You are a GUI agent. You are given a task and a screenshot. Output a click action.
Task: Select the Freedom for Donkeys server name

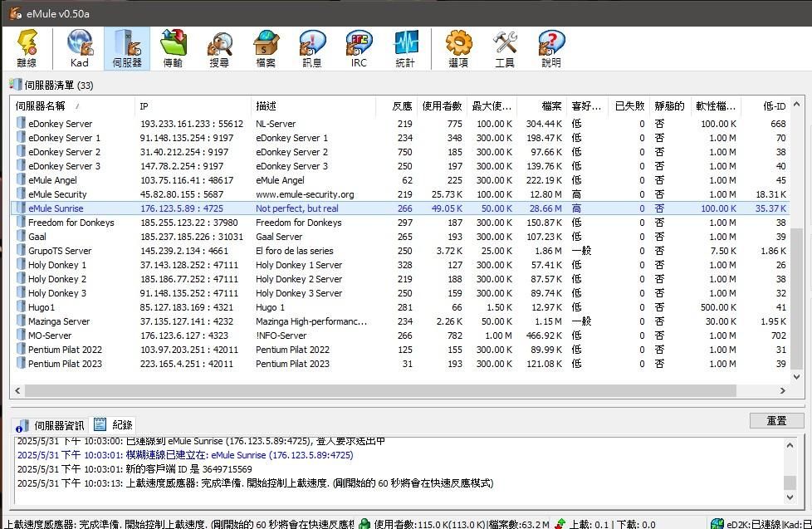click(x=71, y=223)
